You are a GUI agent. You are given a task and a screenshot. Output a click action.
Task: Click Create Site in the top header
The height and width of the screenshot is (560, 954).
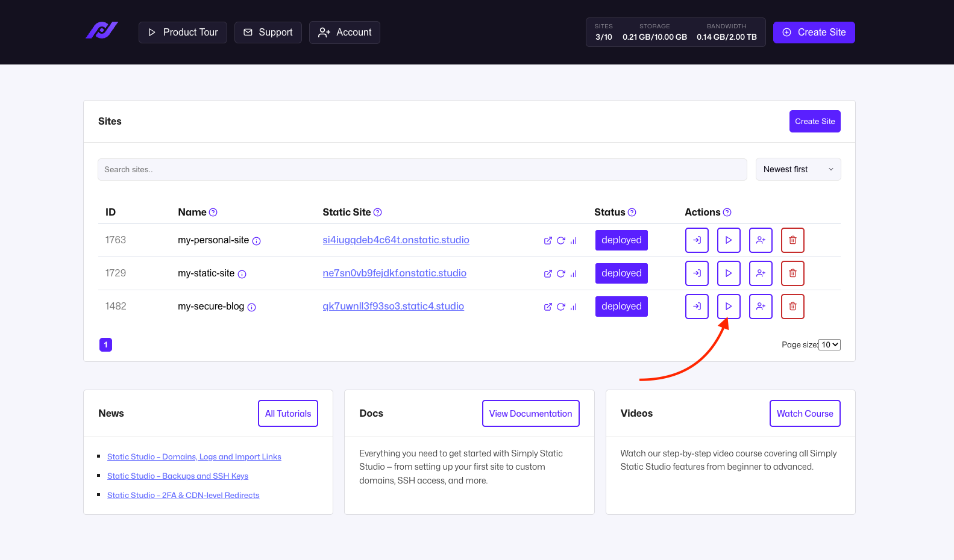point(814,33)
